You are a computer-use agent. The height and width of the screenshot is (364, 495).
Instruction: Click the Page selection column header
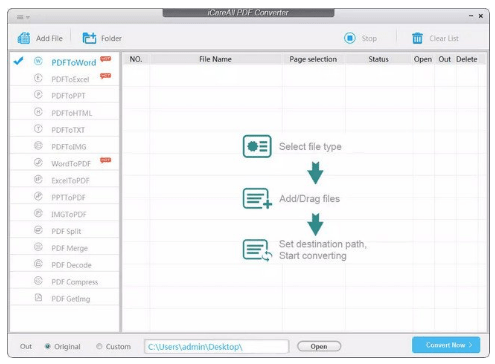313,59
